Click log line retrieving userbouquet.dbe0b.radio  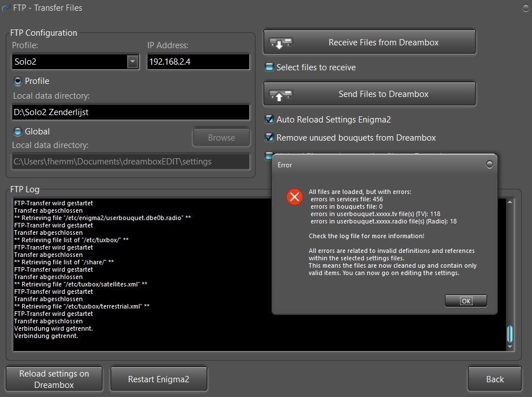coord(103,218)
